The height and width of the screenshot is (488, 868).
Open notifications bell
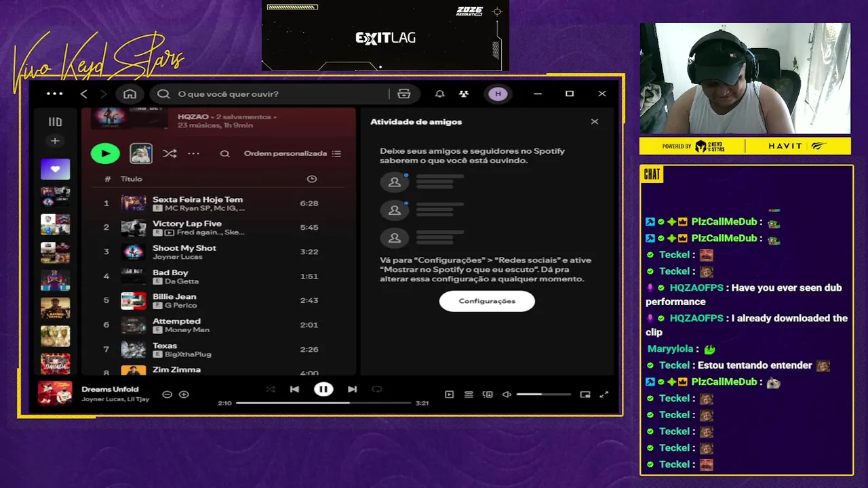coord(440,94)
